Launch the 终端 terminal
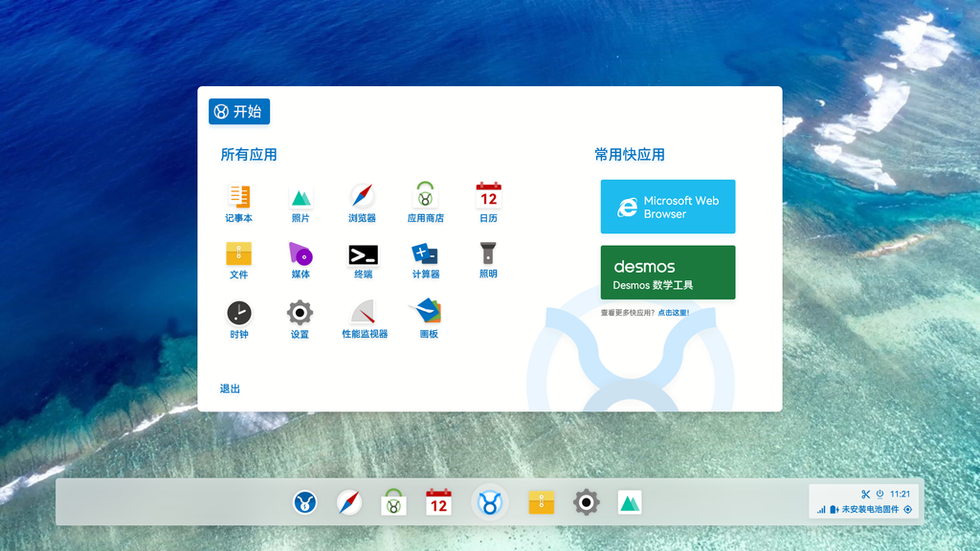This screenshot has height=551, width=980. [x=362, y=256]
